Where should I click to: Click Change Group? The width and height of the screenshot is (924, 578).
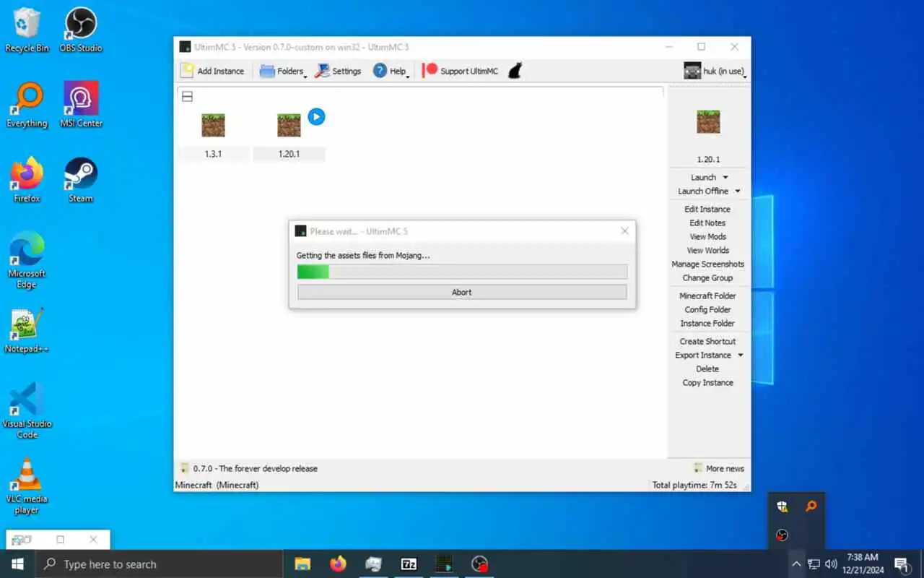[x=707, y=277]
